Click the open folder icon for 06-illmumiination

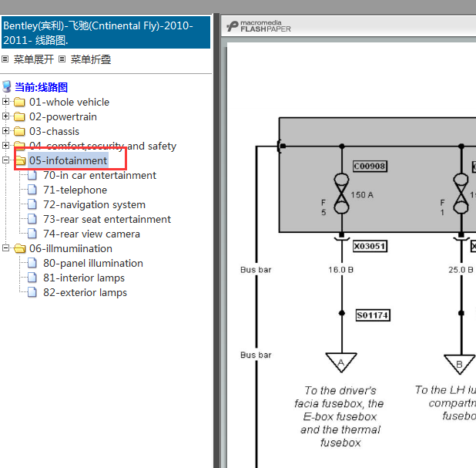20,248
